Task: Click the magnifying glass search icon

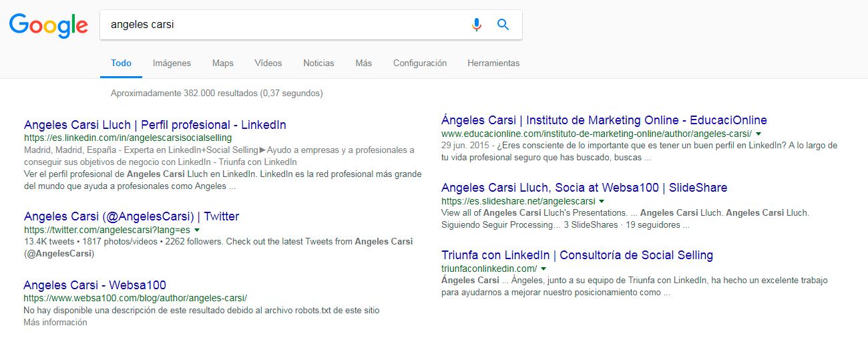Action: pos(503,25)
